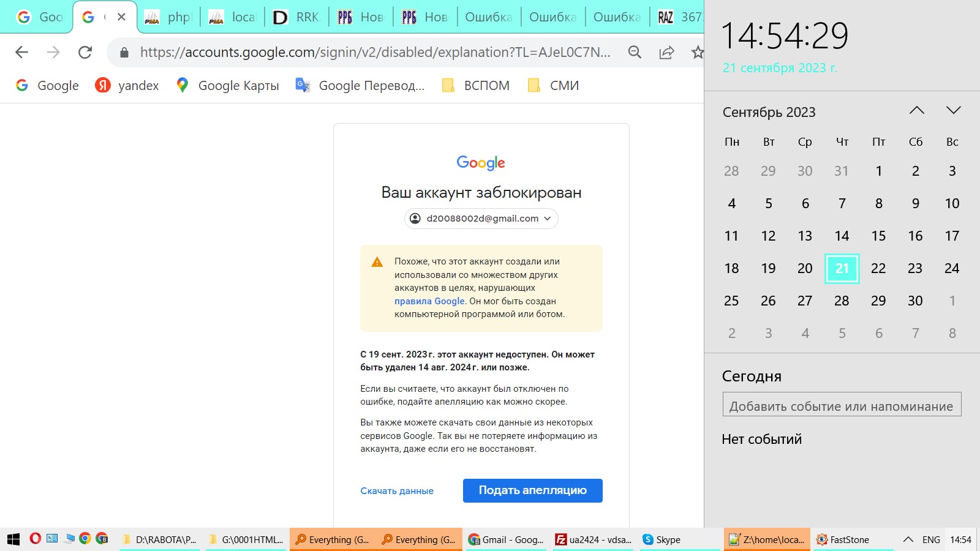Open the first PPБ Нов tab
The width and height of the screenshot is (980, 551).
361,17
